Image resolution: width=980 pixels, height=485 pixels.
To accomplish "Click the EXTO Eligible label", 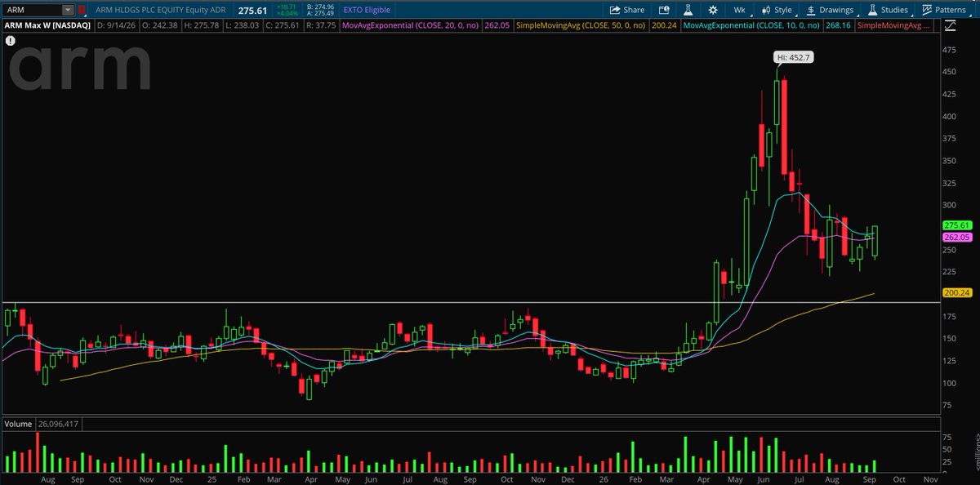I will coord(367,10).
